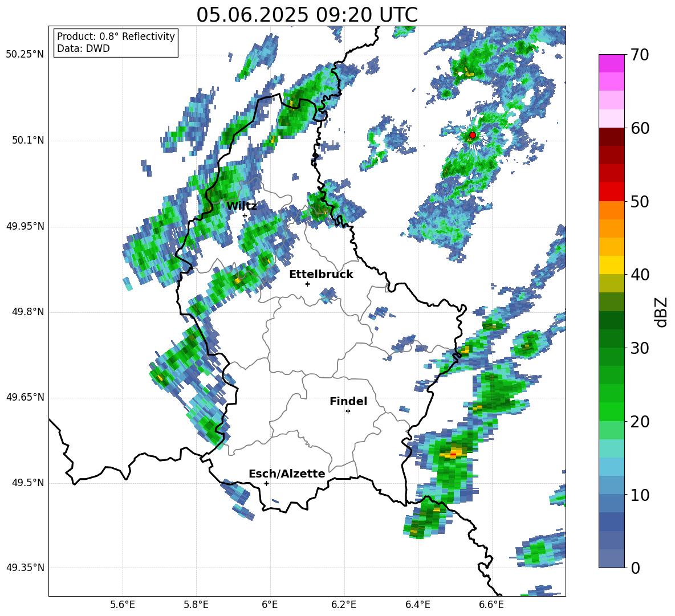Click the 70 tick on the colorbar
Image resolution: width=675 pixels, height=616 pixels.
[x=640, y=55]
